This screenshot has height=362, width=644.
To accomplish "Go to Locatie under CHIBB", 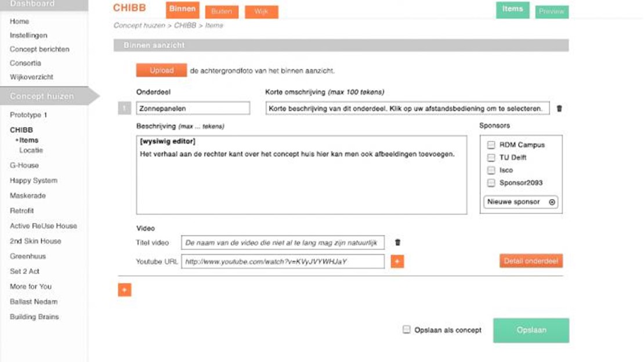I will (31, 150).
